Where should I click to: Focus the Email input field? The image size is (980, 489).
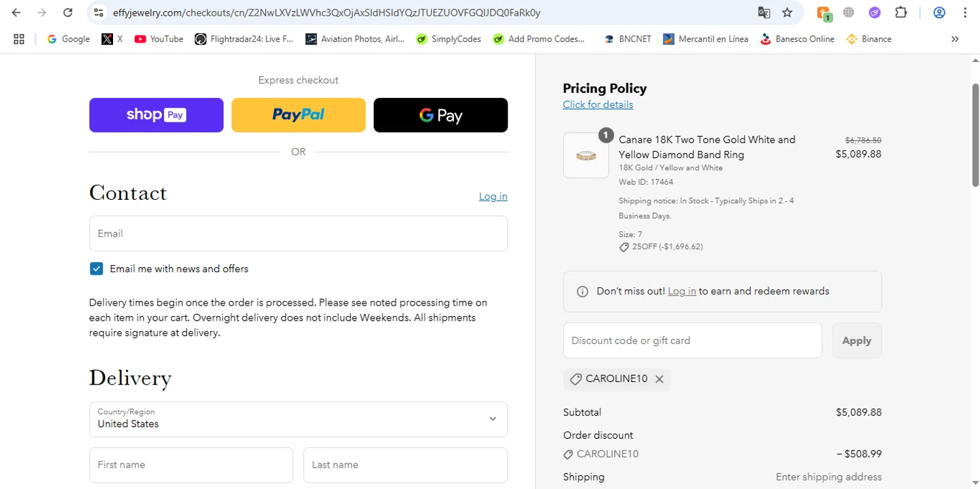(299, 234)
